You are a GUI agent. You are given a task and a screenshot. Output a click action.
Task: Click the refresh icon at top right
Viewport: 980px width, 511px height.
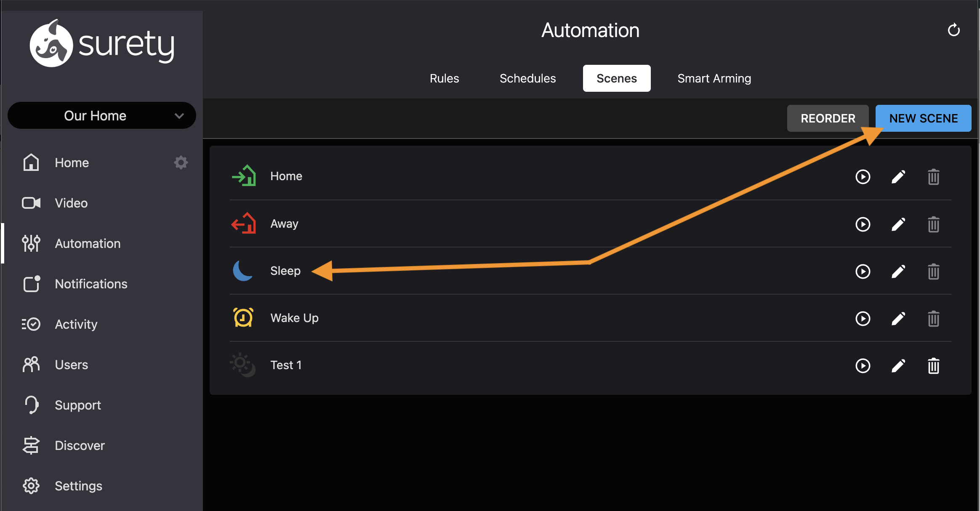point(953,30)
